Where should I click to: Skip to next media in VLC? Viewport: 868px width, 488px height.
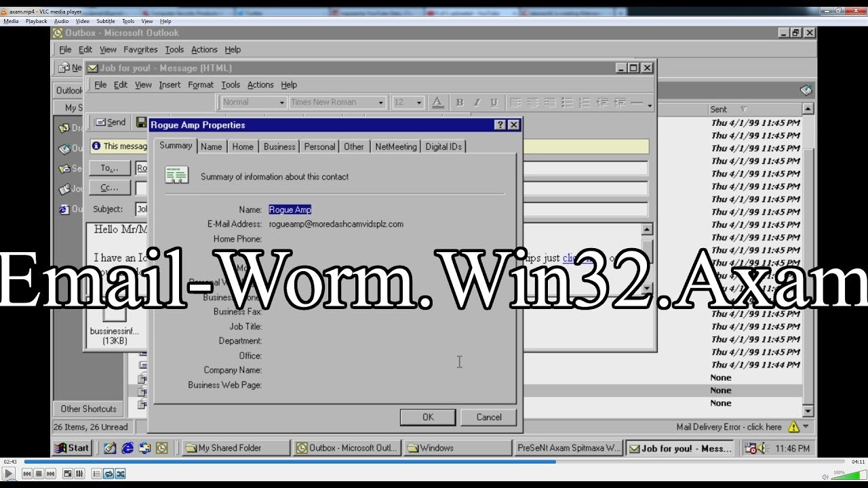point(50,474)
